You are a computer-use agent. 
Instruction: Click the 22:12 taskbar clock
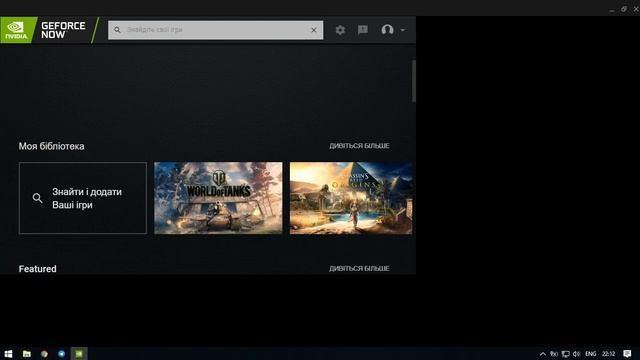click(x=609, y=354)
